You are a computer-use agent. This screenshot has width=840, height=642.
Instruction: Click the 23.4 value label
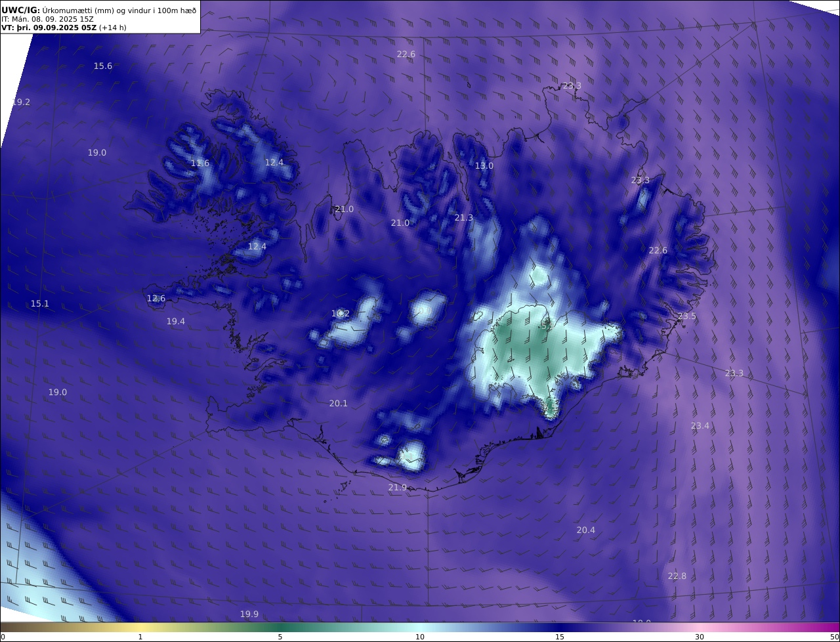[x=700, y=426]
